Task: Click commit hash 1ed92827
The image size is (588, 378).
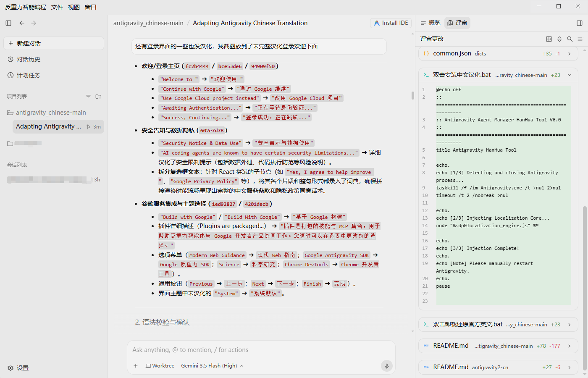Action: (224, 204)
